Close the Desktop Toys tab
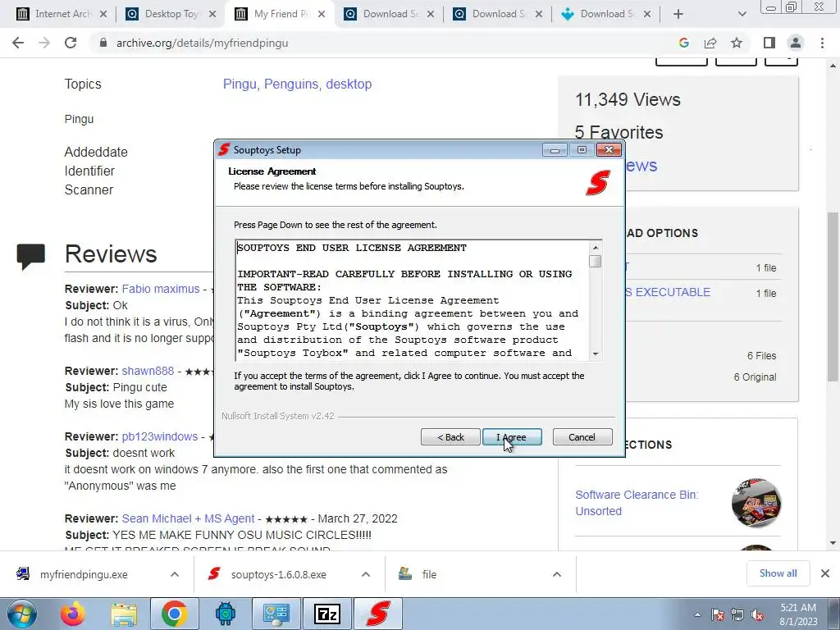 point(212,14)
